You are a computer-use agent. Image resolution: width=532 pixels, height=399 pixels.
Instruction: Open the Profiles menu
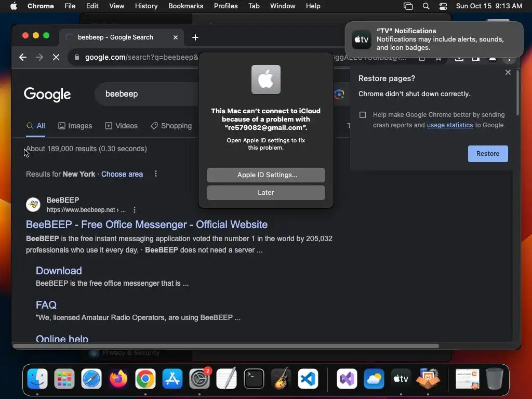(225, 6)
